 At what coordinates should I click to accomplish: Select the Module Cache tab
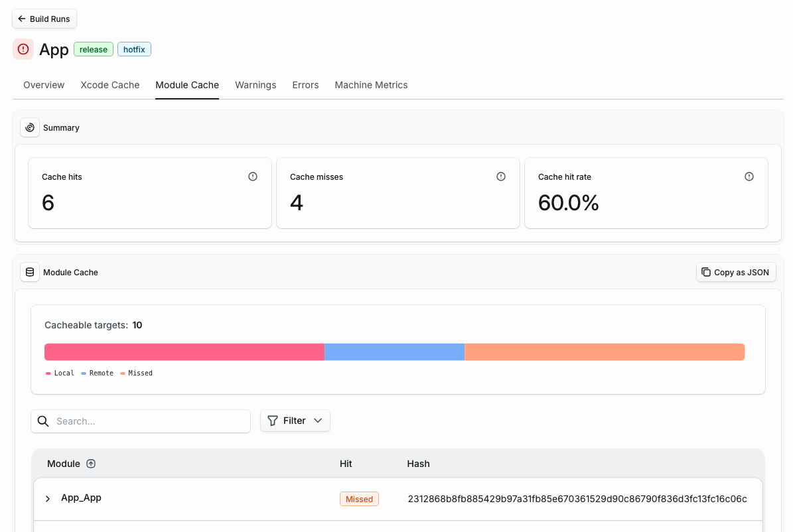click(x=187, y=85)
